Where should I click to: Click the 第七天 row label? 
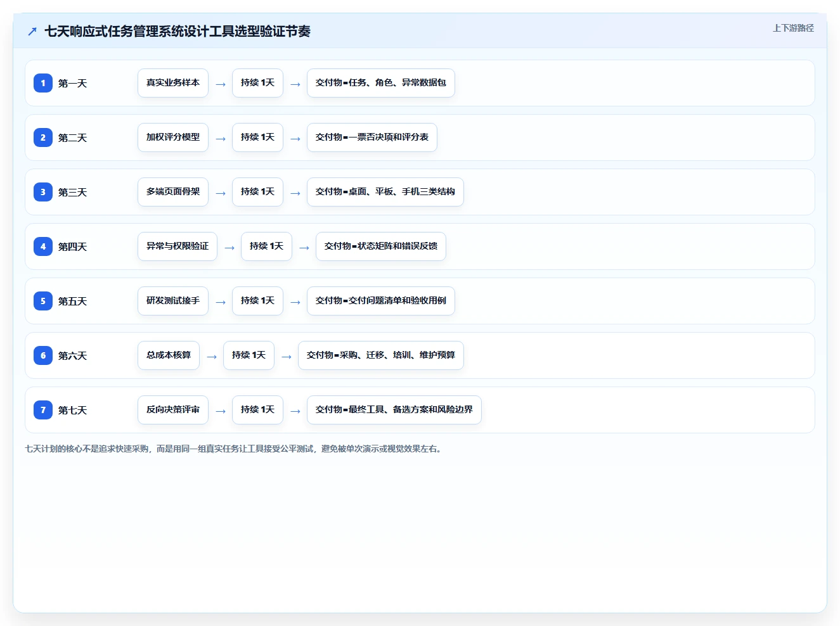coord(72,410)
